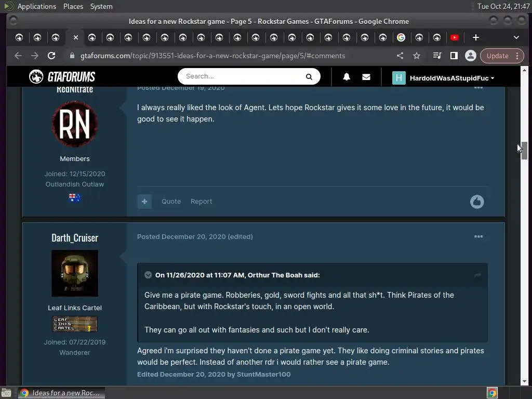Image resolution: width=532 pixels, height=399 pixels.
Task: Open Darth_Cruiser's helmet avatar
Action: coord(75,273)
